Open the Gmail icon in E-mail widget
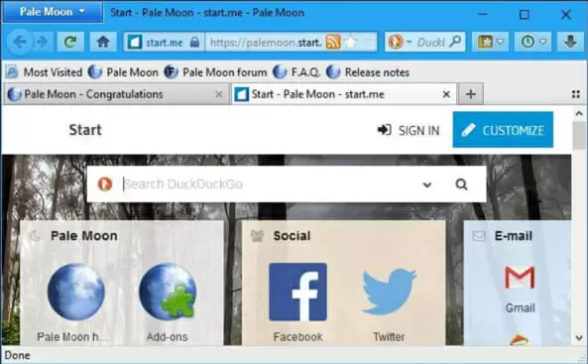The width and height of the screenshot is (588, 364). tap(520, 278)
